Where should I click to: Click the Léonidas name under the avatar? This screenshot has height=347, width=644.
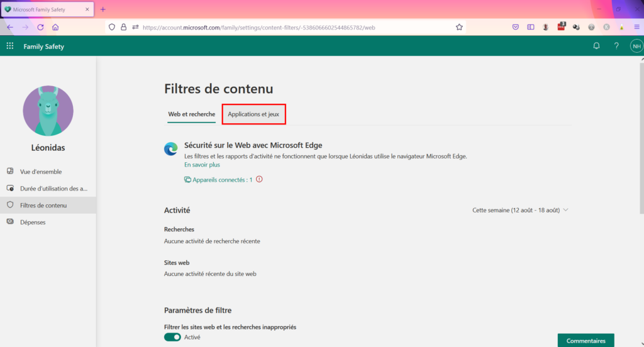point(48,148)
